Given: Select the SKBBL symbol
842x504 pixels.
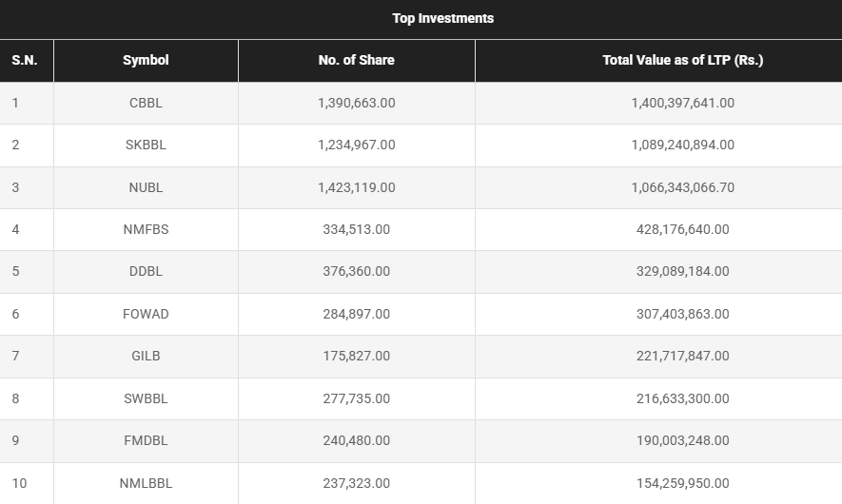Looking at the screenshot, I should 146,145.
